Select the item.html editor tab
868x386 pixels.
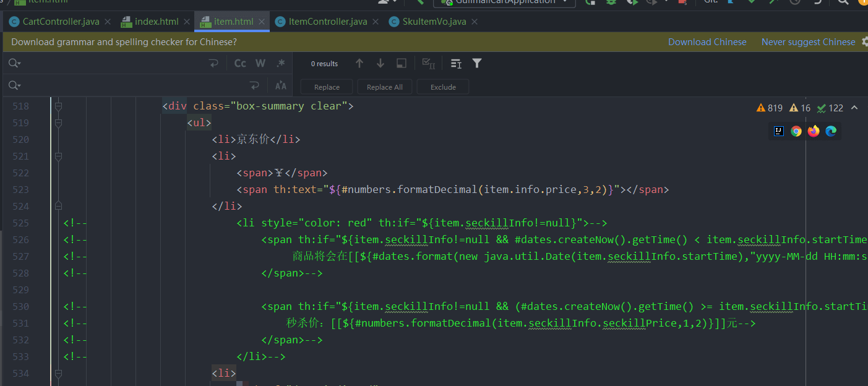click(x=233, y=22)
